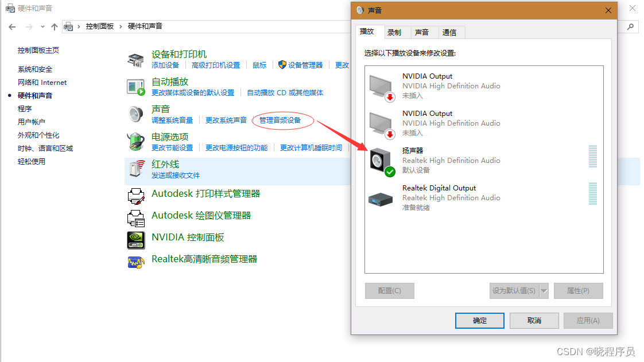Select the Realtek Digital Output device icon
Viewport: 644px width, 362px height.
(x=381, y=200)
